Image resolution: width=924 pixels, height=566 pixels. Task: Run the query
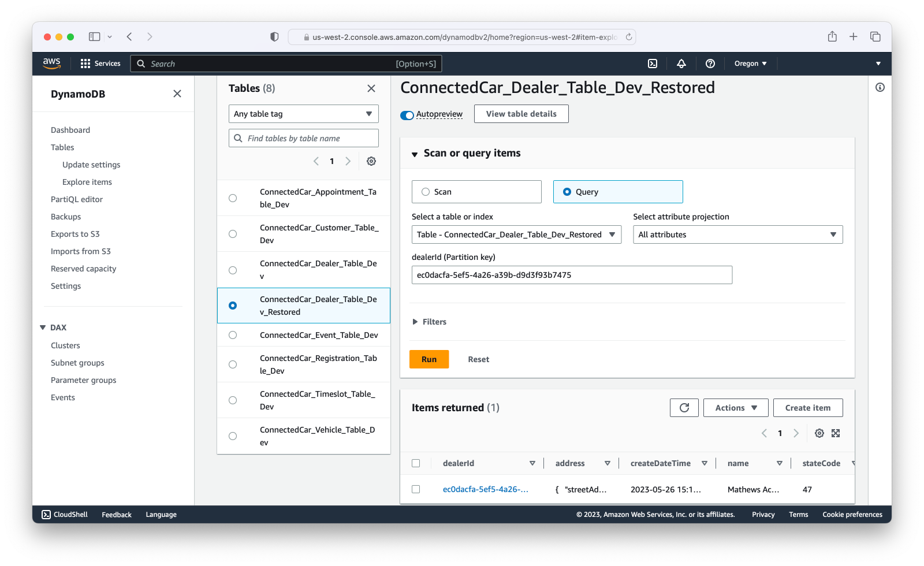pos(429,359)
